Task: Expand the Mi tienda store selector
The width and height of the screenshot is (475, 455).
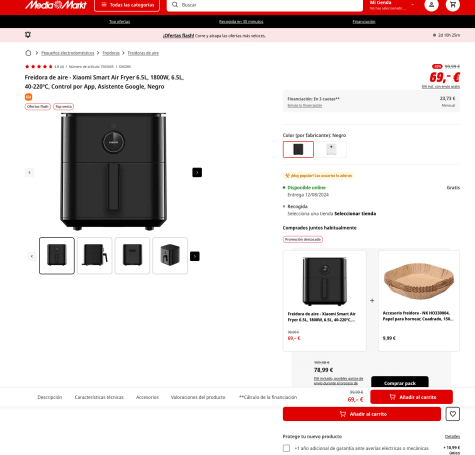Action: [392, 5]
